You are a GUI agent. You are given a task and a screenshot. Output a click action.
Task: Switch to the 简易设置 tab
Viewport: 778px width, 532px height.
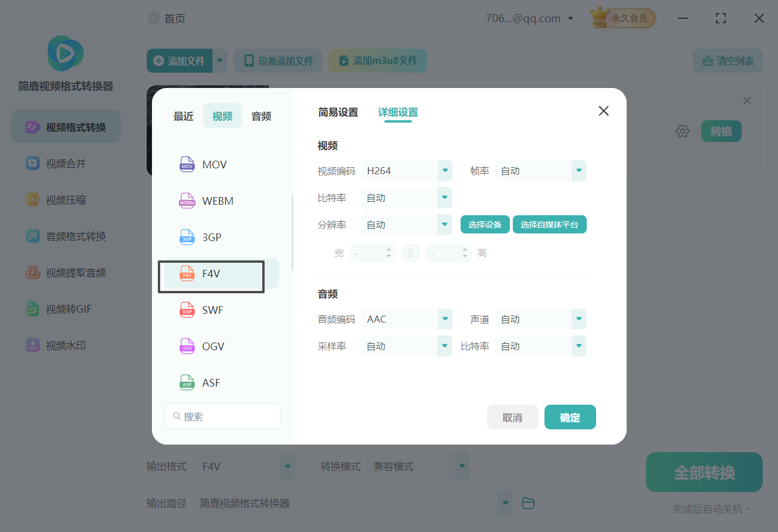pyautogui.click(x=338, y=112)
